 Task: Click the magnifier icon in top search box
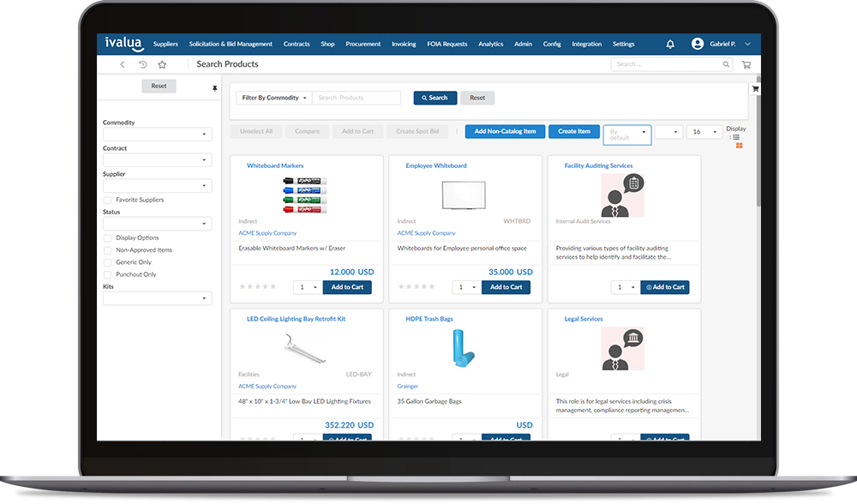pyautogui.click(x=726, y=64)
